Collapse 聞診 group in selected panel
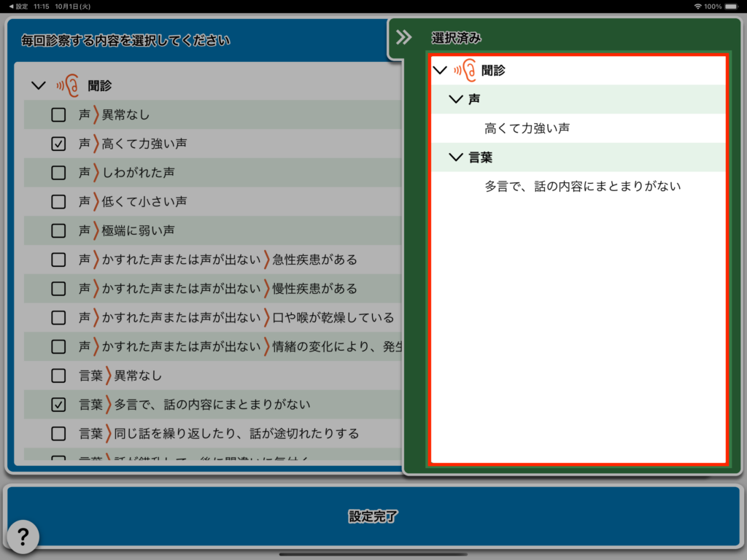 pos(440,70)
